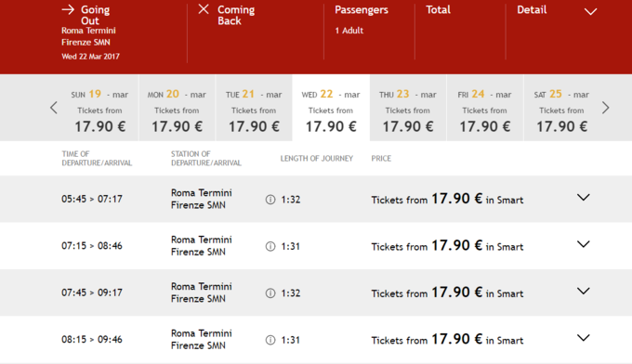Select the 07:15 train ticket price
Viewport: 632px width, 364px height.
[x=447, y=246]
